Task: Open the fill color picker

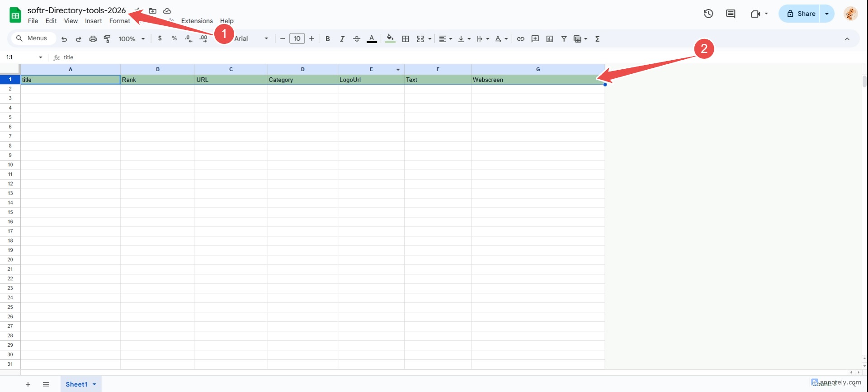Action: [x=390, y=39]
